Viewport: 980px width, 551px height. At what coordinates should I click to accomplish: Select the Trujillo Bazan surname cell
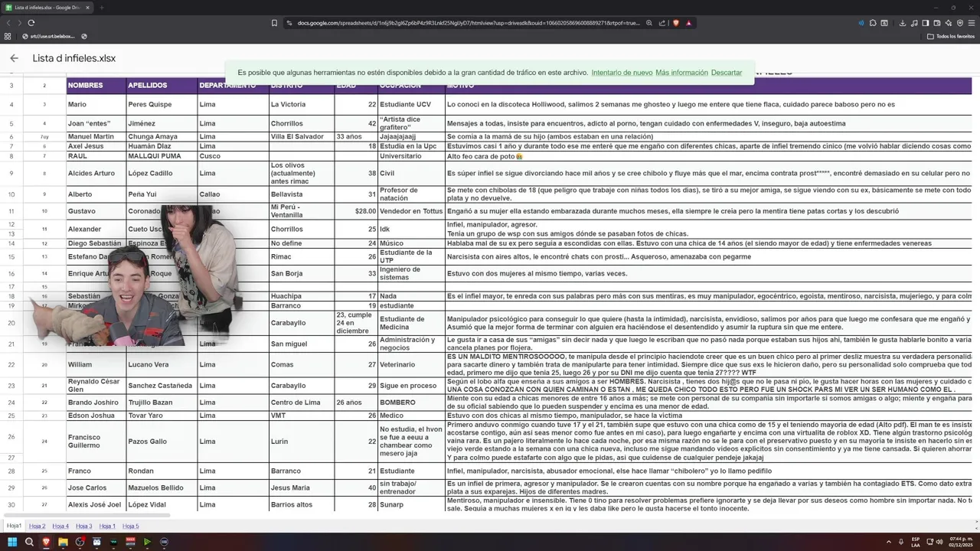(162, 403)
